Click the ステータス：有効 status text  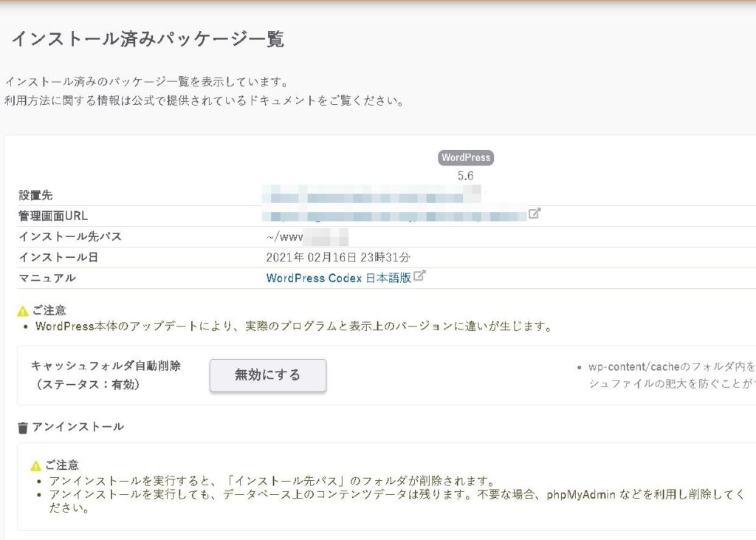[x=86, y=385]
